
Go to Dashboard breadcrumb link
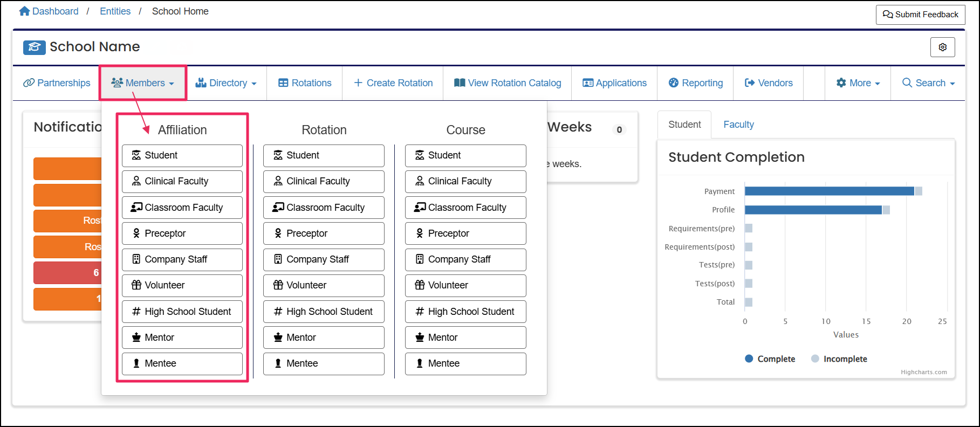[x=49, y=11]
